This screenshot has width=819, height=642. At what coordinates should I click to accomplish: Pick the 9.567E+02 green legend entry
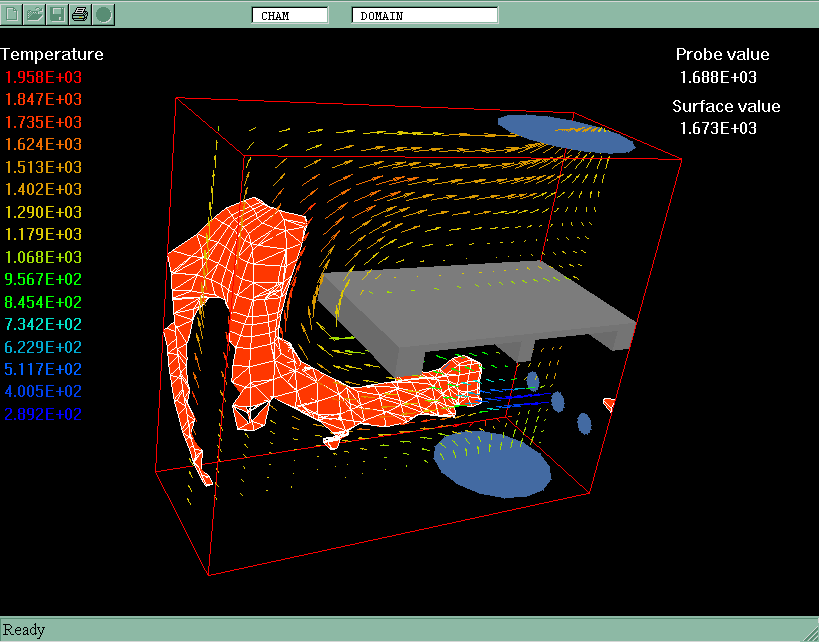pyautogui.click(x=43, y=279)
